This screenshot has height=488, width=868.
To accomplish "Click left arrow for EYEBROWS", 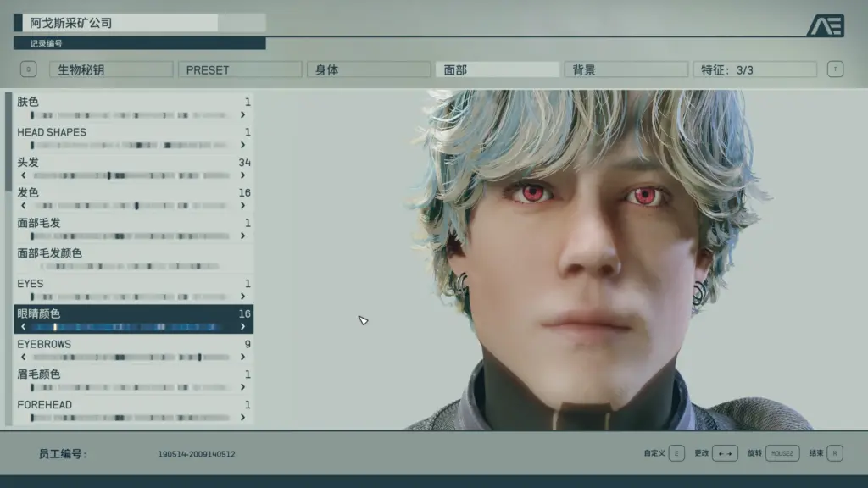I will pos(23,358).
